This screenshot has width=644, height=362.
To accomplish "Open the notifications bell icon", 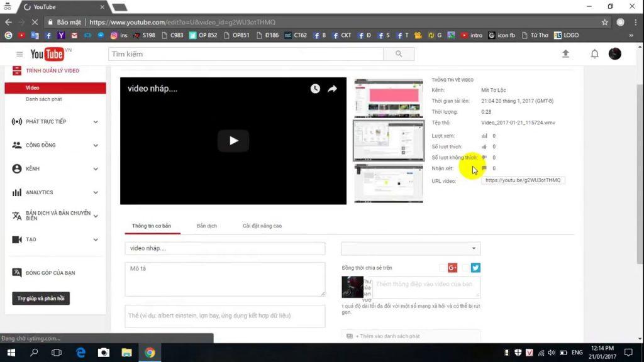I will [594, 54].
